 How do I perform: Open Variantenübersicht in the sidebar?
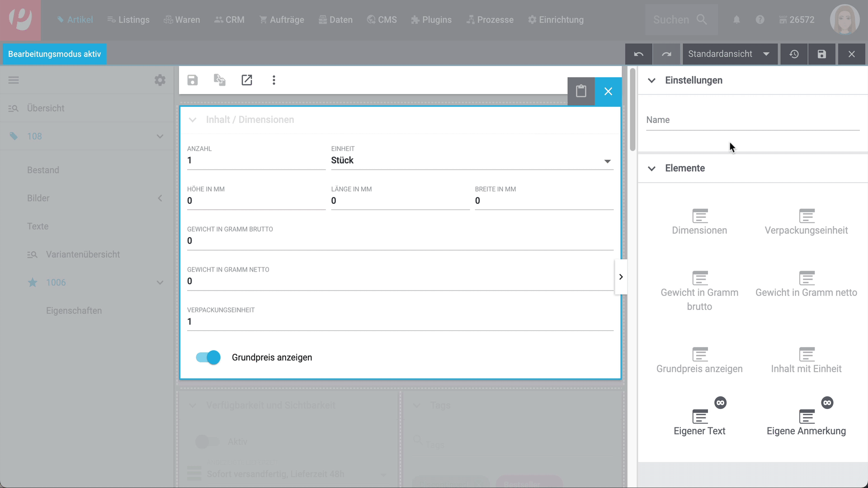(83, 254)
